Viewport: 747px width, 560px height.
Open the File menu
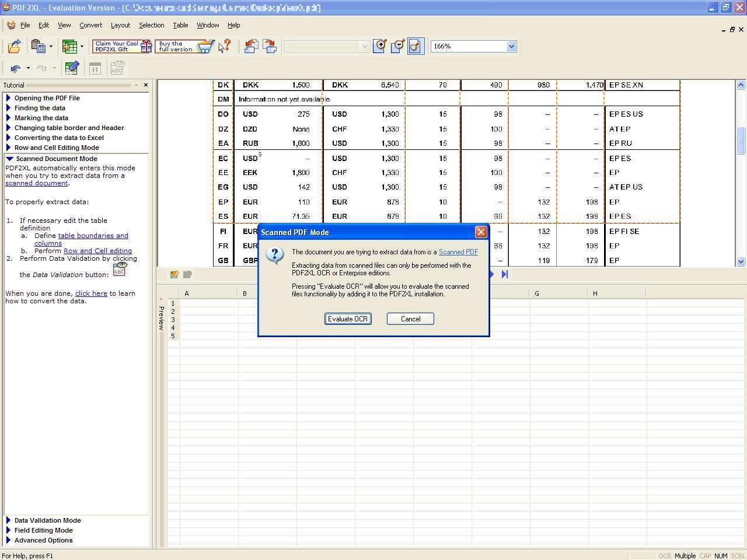(x=25, y=25)
